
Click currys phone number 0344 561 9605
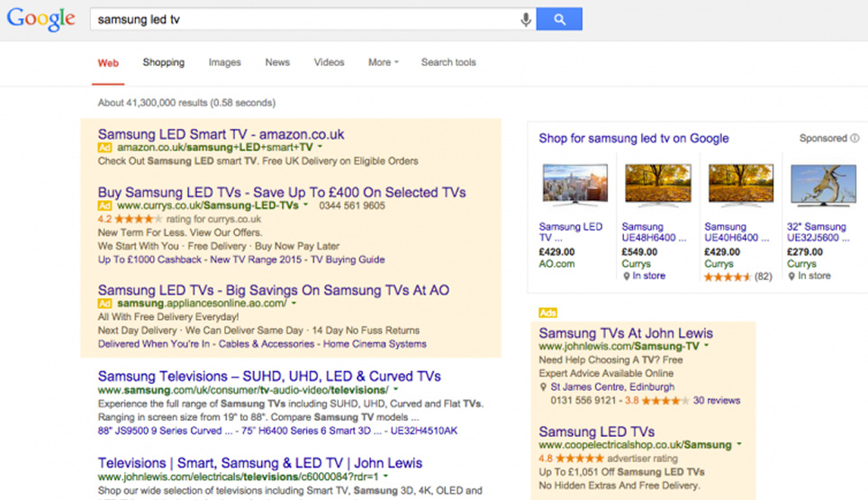pyautogui.click(x=351, y=205)
